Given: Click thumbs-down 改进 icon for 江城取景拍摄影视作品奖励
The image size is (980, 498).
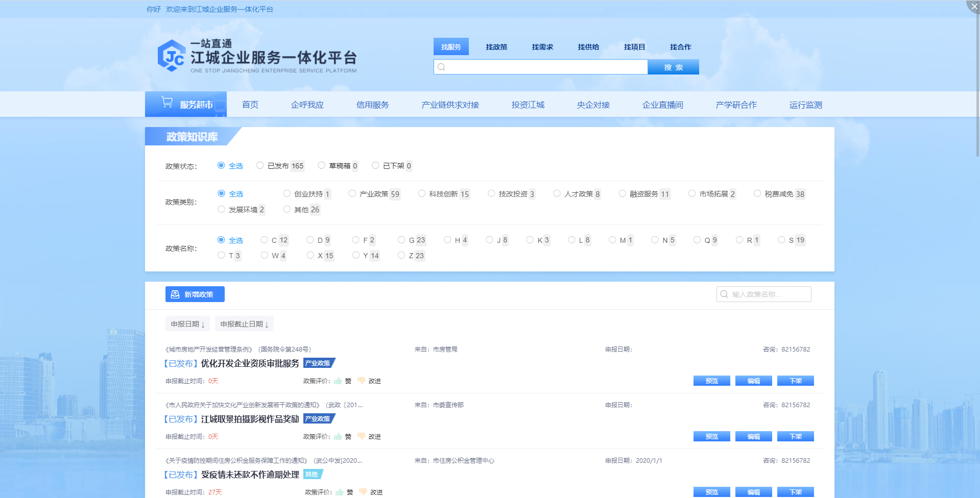Looking at the screenshot, I should pos(362,436).
